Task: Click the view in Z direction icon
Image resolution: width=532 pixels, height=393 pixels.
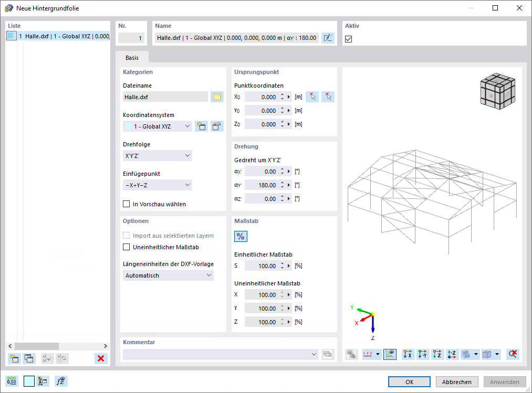Action: coord(437,354)
